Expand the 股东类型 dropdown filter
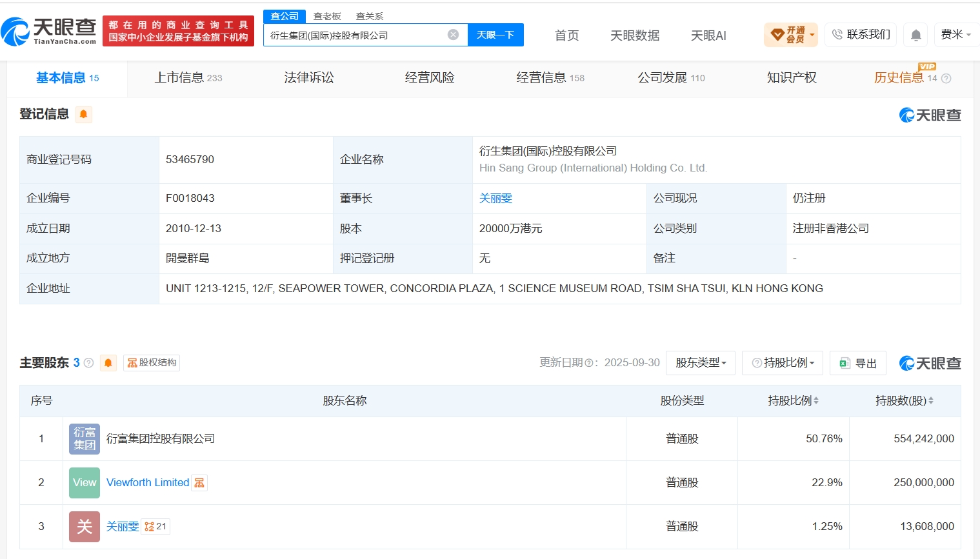Screen dimensions: 980x559 tap(701, 363)
